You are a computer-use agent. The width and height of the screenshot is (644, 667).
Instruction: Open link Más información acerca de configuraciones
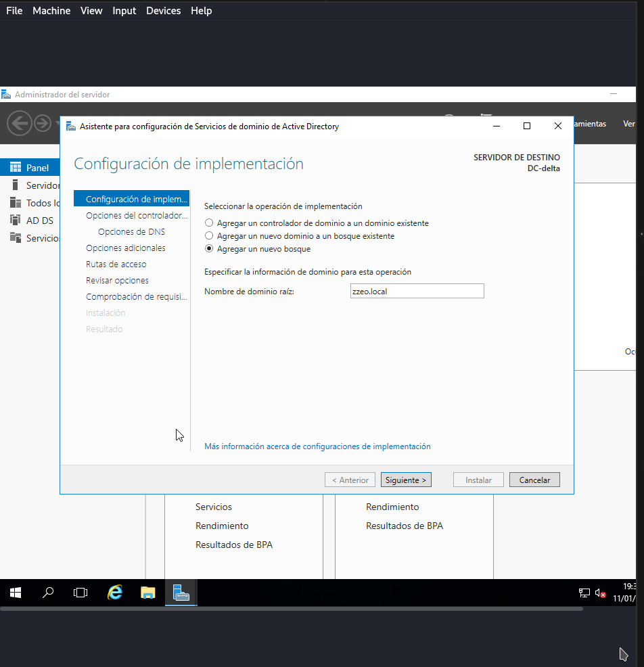pos(317,446)
